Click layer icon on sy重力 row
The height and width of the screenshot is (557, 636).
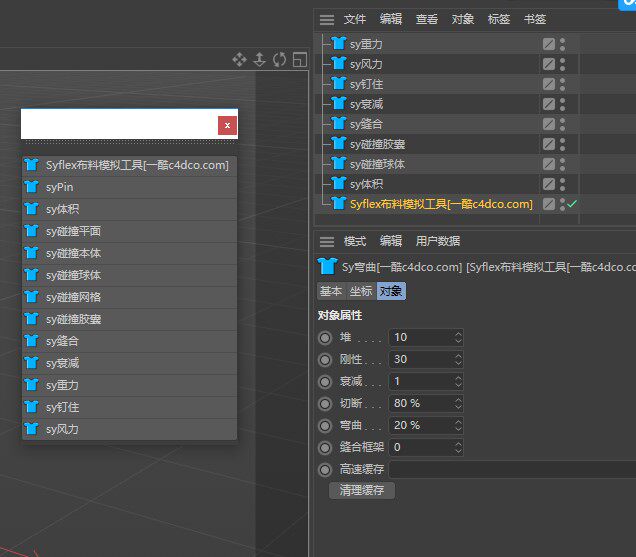(549, 44)
